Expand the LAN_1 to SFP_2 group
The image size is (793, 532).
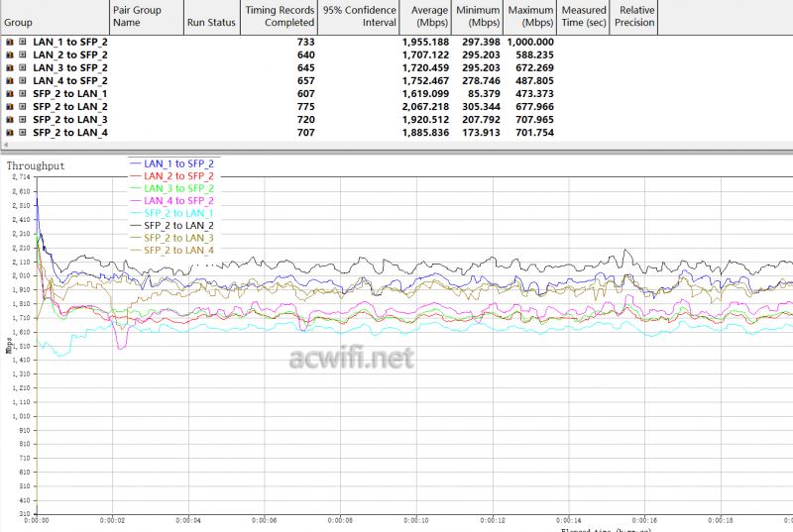click(23, 43)
